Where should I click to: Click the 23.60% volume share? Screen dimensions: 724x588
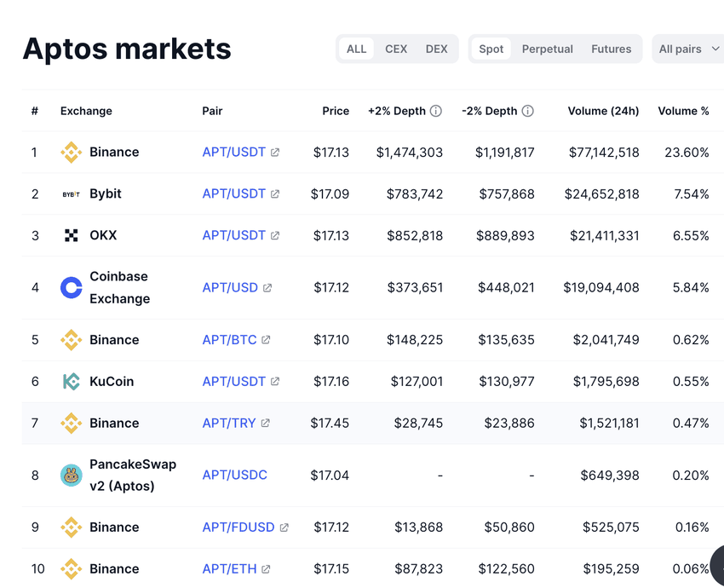(x=687, y=153)
